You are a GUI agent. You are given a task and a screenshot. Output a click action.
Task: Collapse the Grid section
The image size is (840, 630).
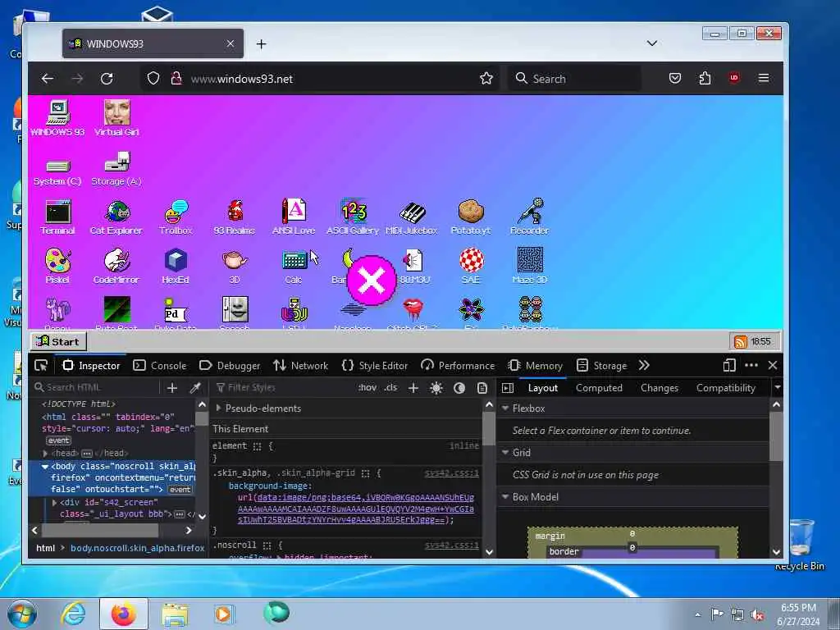click(x=505, y=453)
